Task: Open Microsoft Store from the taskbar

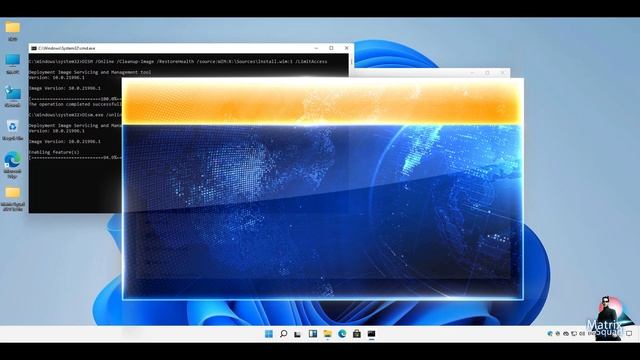Action: [357, 334]
